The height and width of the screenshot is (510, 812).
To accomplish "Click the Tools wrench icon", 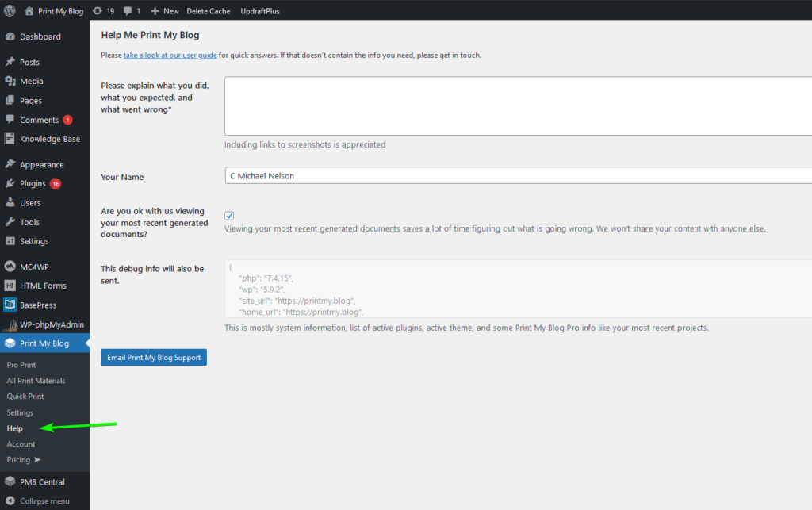I will pos(10,221).
